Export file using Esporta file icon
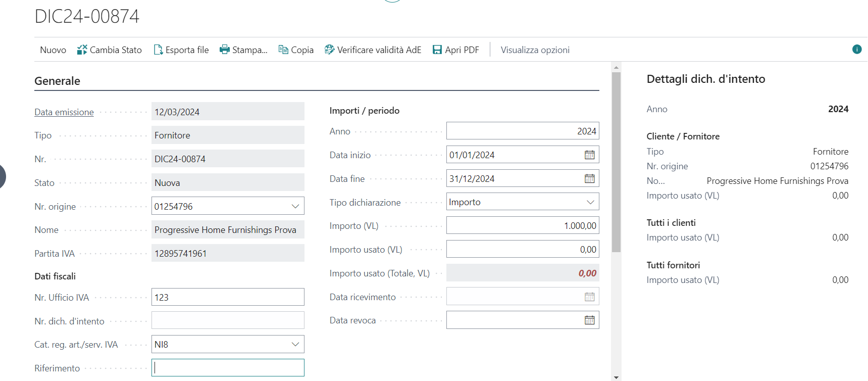868x381 pixels. click(158, 50)
